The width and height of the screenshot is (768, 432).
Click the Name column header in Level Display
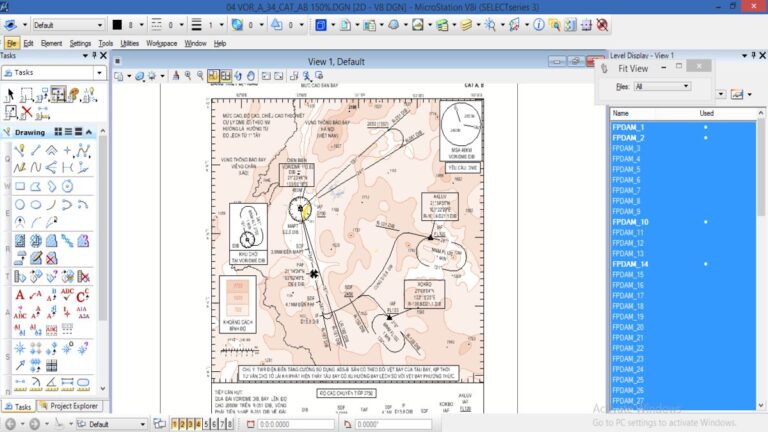(x=620, y=113)
